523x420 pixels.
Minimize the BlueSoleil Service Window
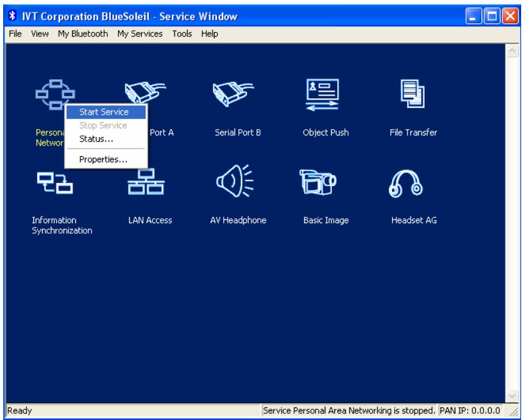click(473, 16)
